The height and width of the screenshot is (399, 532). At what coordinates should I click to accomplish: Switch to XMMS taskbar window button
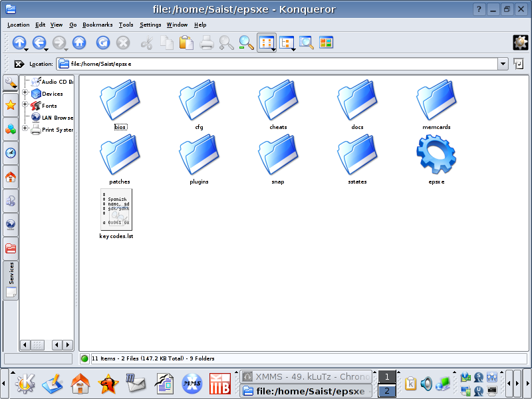[x=305, y=376]
